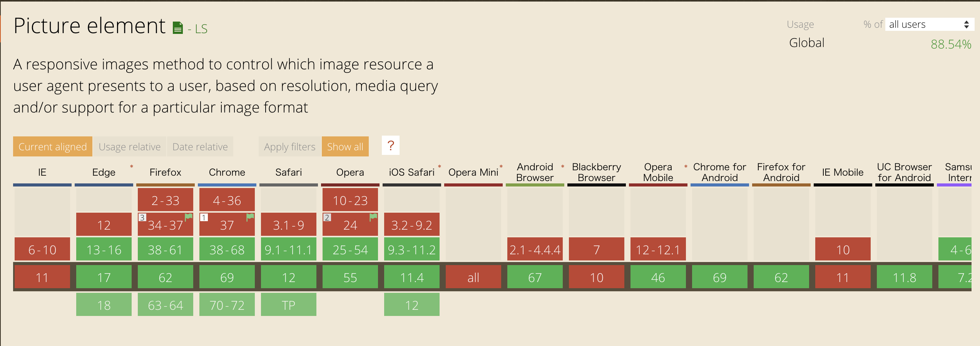Switch to Current aligned view

pos(53,146)
